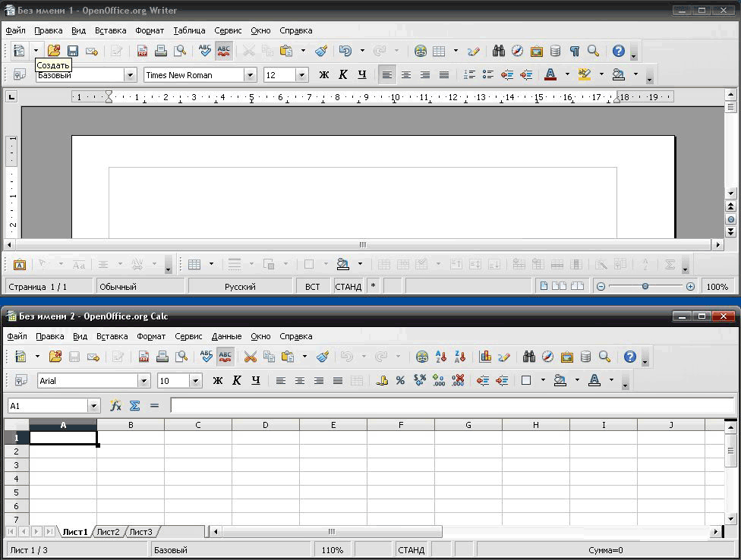Click Highlighting color icon in Writer
Image resolution: width=741 pixels, height=560 pixels.
585,74
